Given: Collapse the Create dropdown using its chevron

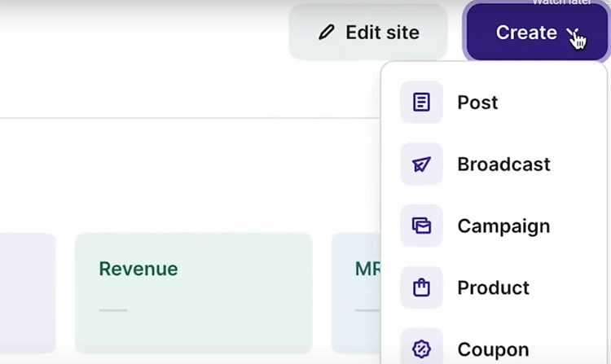Looking at the screenshot, I should [x=574, y=33].
